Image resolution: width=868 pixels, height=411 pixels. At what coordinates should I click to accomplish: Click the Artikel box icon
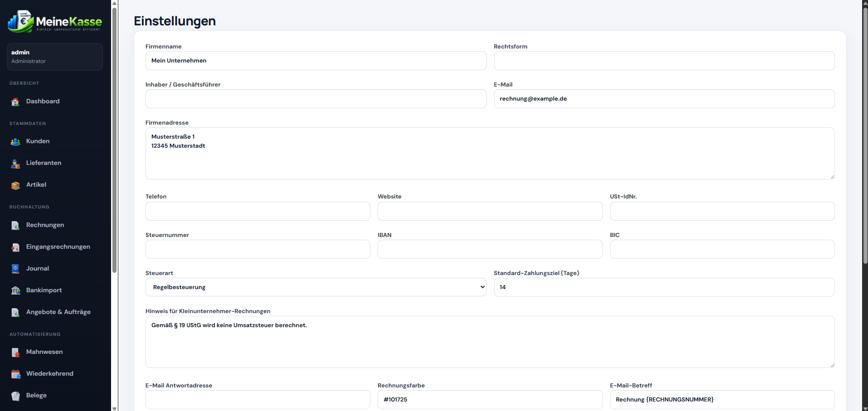(x=15, y=185)
